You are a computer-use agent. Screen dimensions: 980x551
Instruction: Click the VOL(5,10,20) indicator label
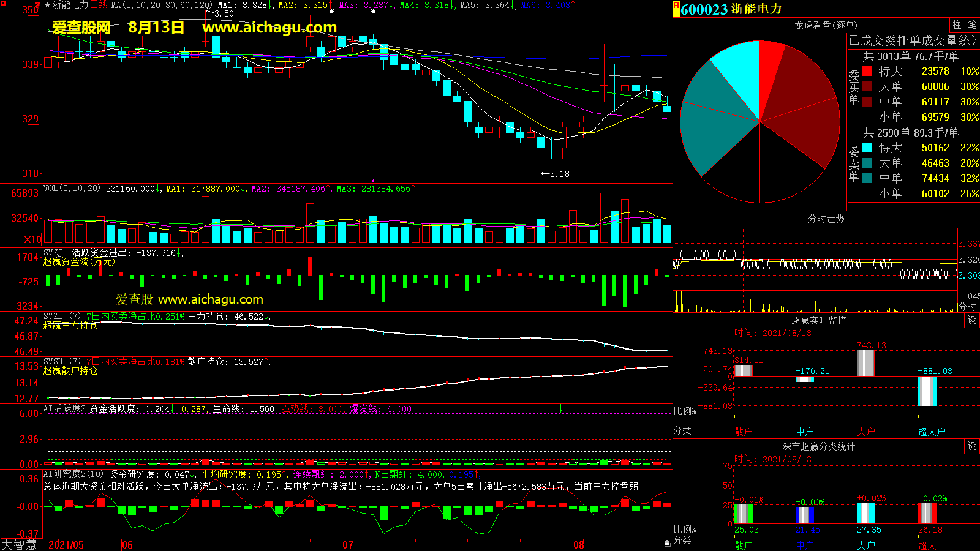coord(72,189)
